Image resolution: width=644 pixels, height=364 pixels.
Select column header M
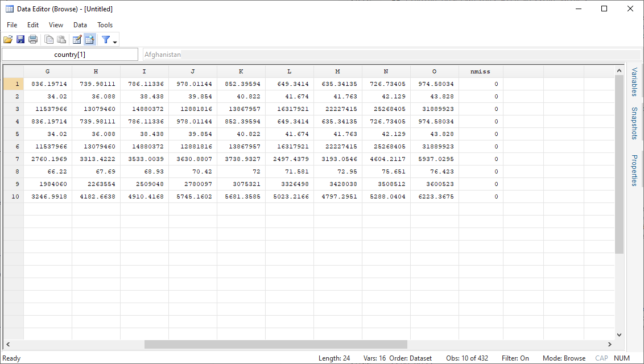click(337, 72)
